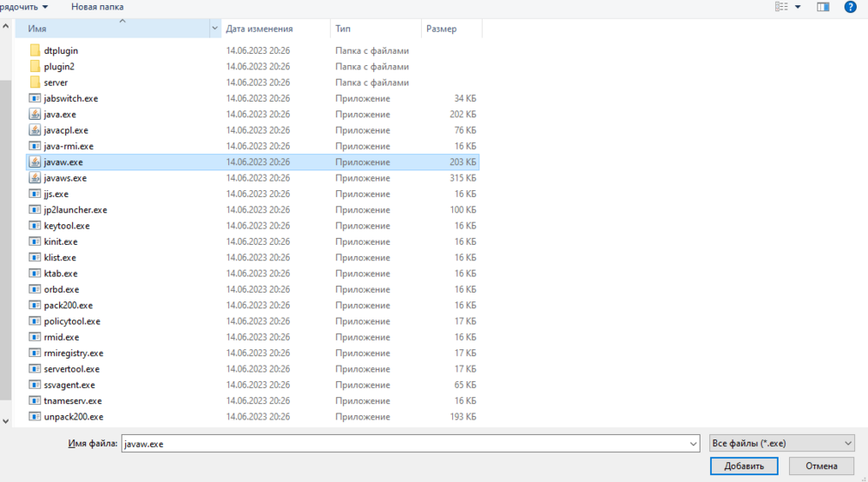Click the dtplugin folder icon
Image resolution: width=868 pixels, height=482 pixels.
point(35,50)
